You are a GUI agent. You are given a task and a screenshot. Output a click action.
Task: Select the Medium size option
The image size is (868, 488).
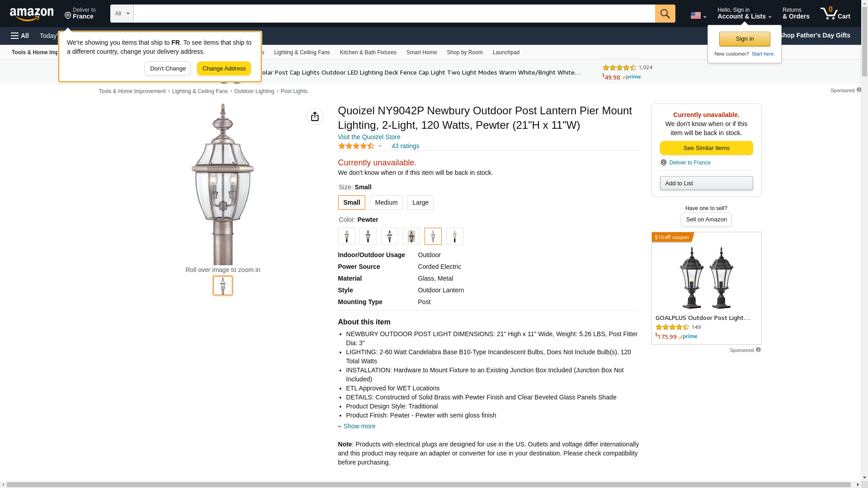[386, 202]
